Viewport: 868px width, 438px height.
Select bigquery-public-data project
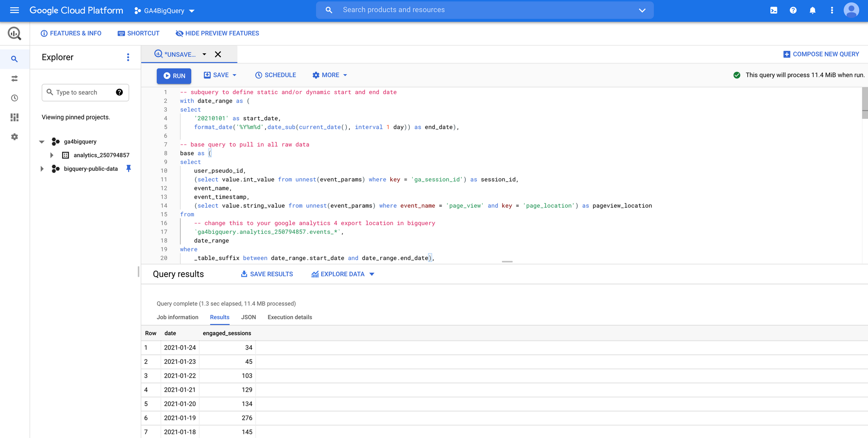coord(90,169)
